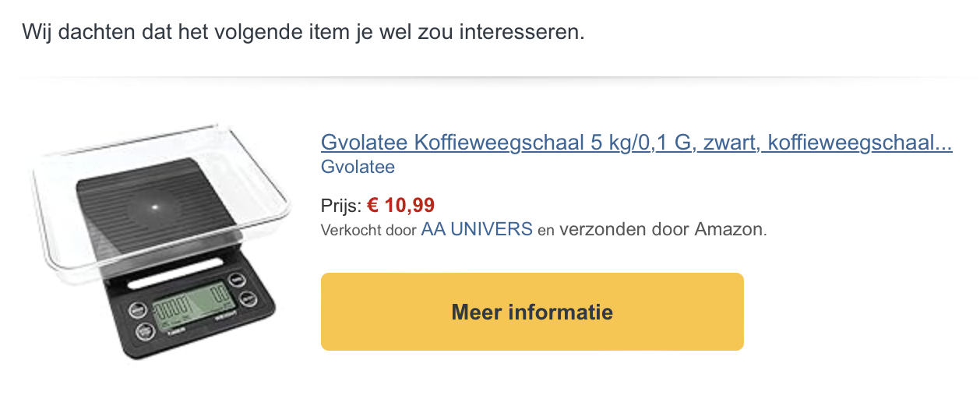Click the 'Wij dachten dat' intro sentence
Screen dimensions: 980x399
point(303,33)
